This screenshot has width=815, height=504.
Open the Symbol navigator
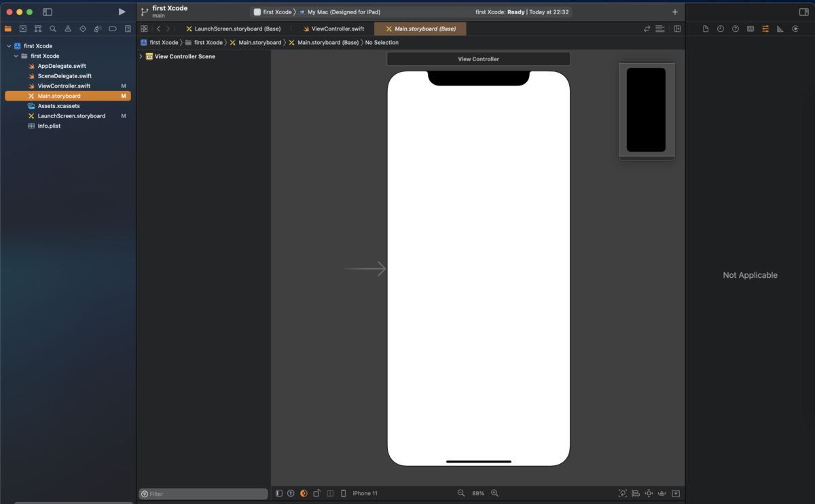38,29
